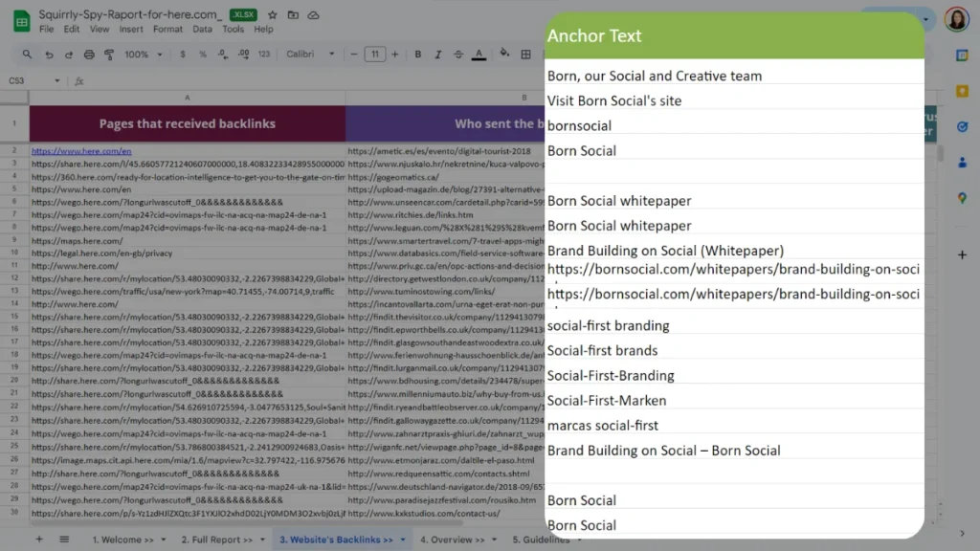Toggle bold formatting
This screenshot has height=551, width=980.
[416, 55]
